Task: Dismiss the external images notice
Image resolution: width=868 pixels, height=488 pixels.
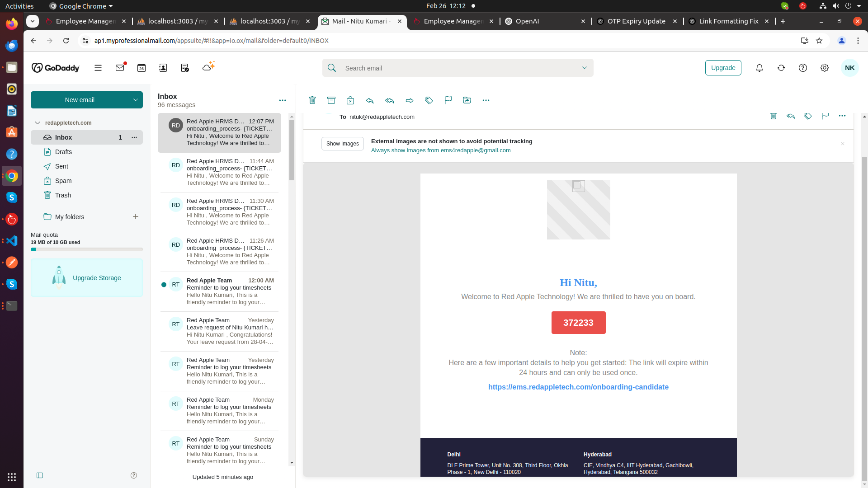Action: coord(843,144)
